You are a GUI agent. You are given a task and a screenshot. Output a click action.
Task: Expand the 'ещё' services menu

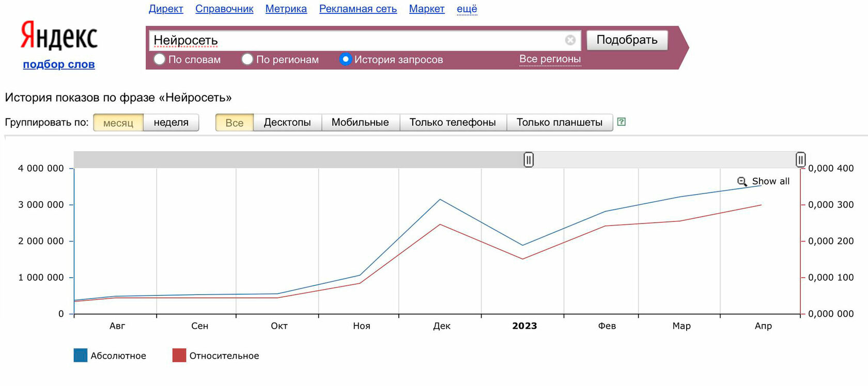(x=467, y=9)
